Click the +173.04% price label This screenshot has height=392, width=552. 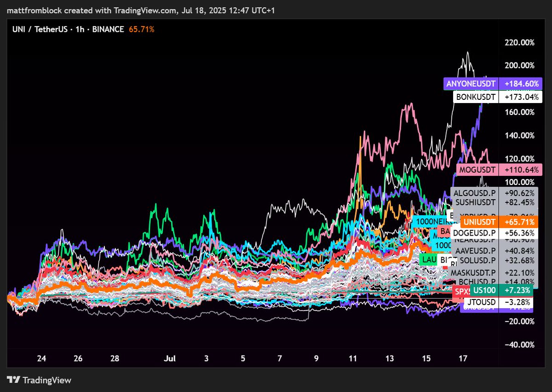pyautogui.click(x=521, y=97)
